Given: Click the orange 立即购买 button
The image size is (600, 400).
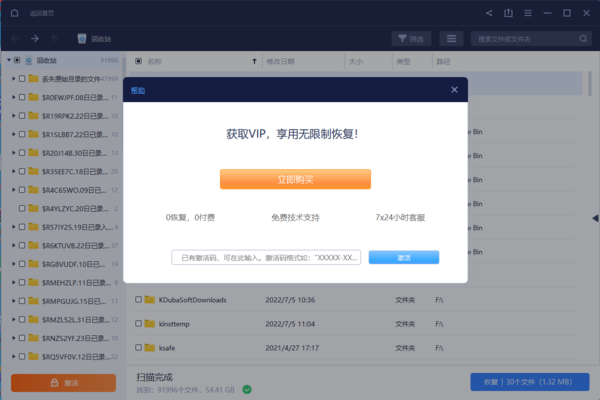Looking at the screenshot, I should tap(295, 179).
